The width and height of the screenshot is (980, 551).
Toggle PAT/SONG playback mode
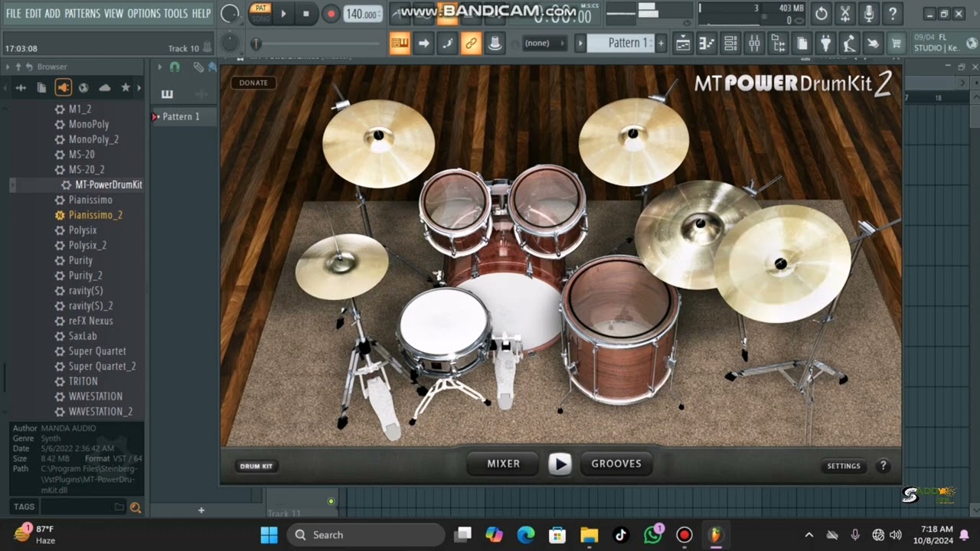coord(261,13)
